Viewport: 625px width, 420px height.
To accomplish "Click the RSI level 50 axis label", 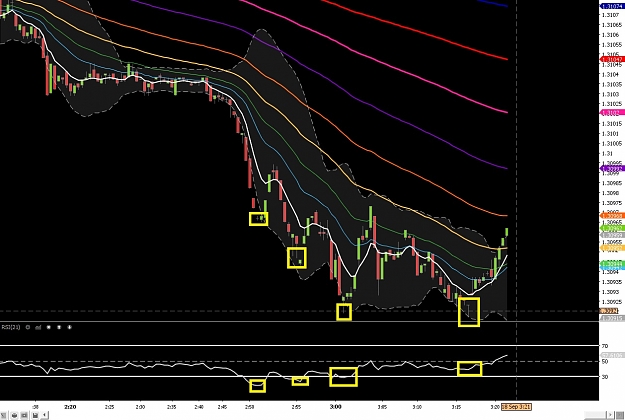I will point(605,361).
